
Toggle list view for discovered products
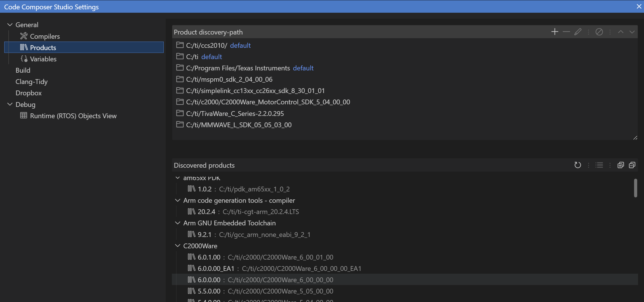599,165
